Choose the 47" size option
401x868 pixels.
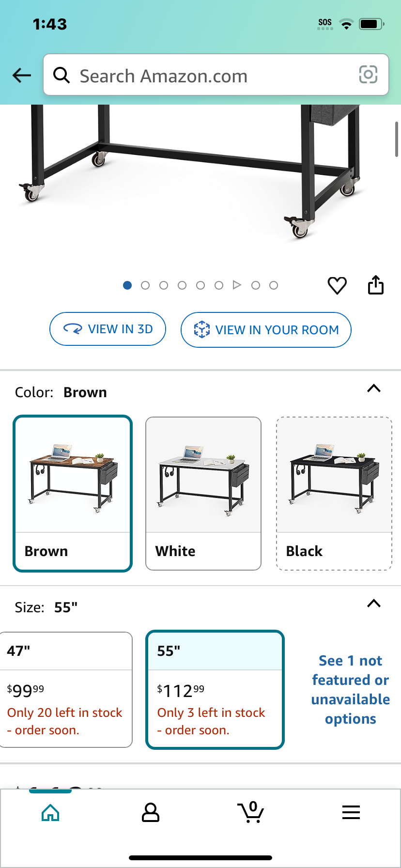tap(66, 690)
